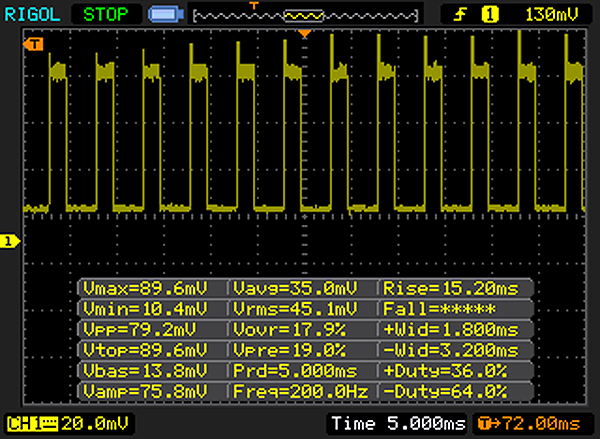The image size is (600, 439).
Task: Select the Vavg=35.0mV measurement
Action: pyautogui.click(x=295, y=288)
